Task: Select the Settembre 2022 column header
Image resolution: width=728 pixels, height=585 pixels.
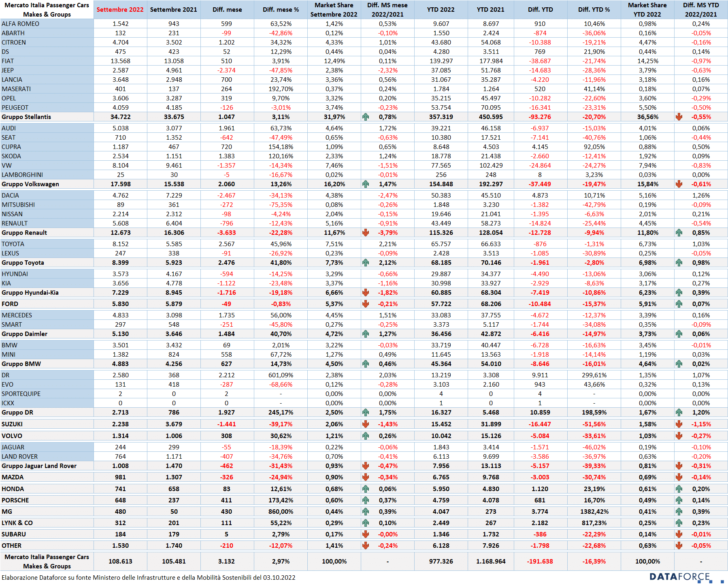Action: point(120,10)
